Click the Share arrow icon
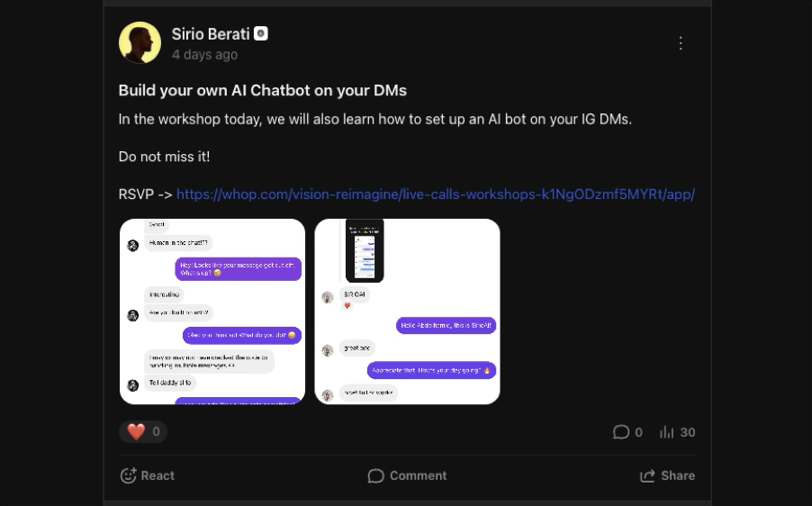Image resolution: width=812 pixels, height=506 pixels. pyautogui.click(x=647, y=475)
